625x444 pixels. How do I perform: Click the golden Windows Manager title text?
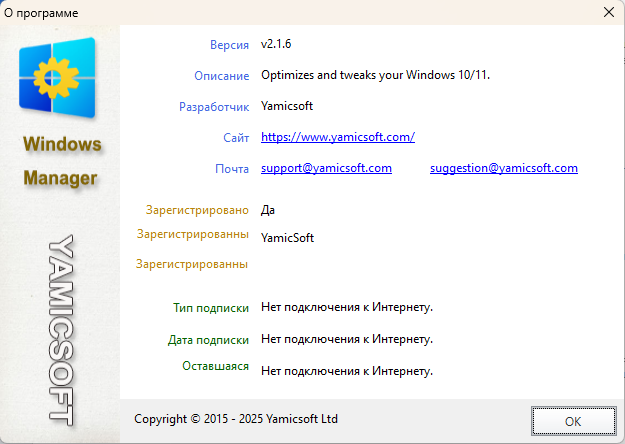(x=61, y=161)
